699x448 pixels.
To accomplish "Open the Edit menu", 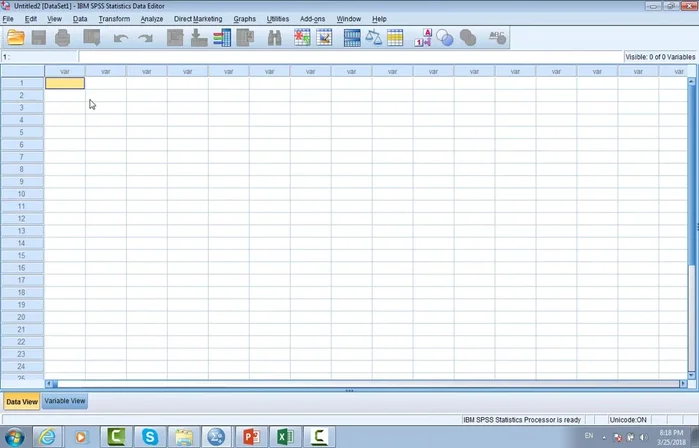I will (x=31, y=19).
